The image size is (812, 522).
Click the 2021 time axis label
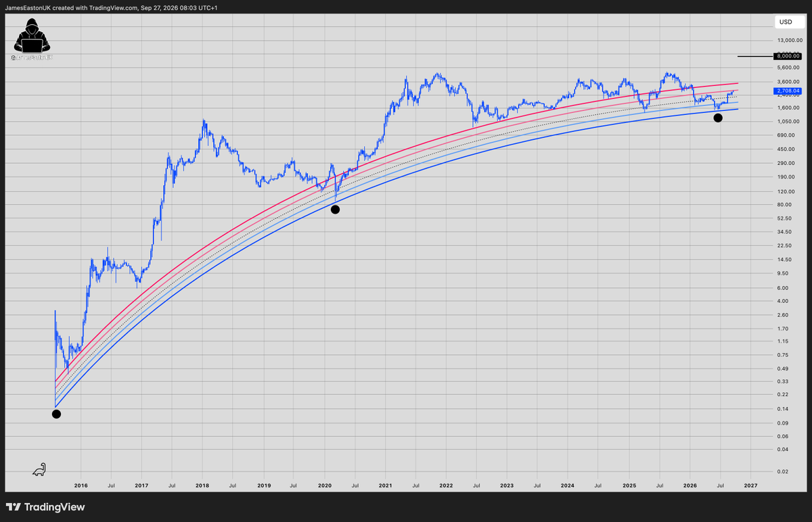(x=385, y=485)
